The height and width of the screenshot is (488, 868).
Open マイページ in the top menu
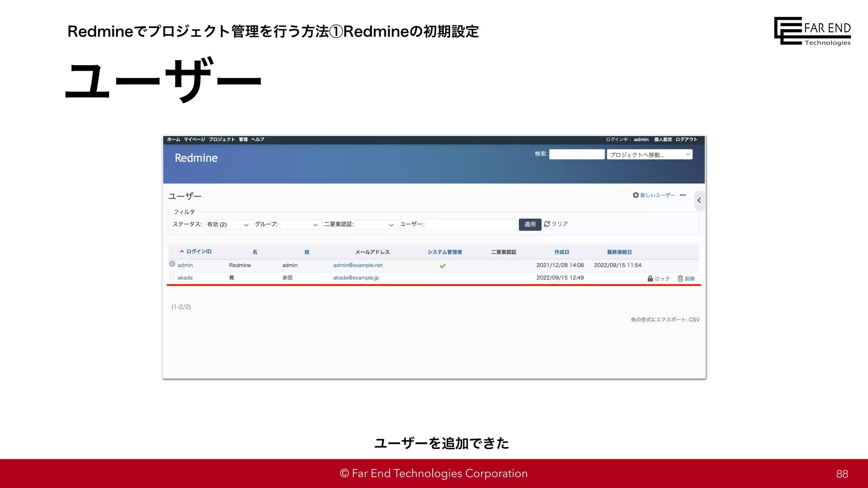pos(195,139)
